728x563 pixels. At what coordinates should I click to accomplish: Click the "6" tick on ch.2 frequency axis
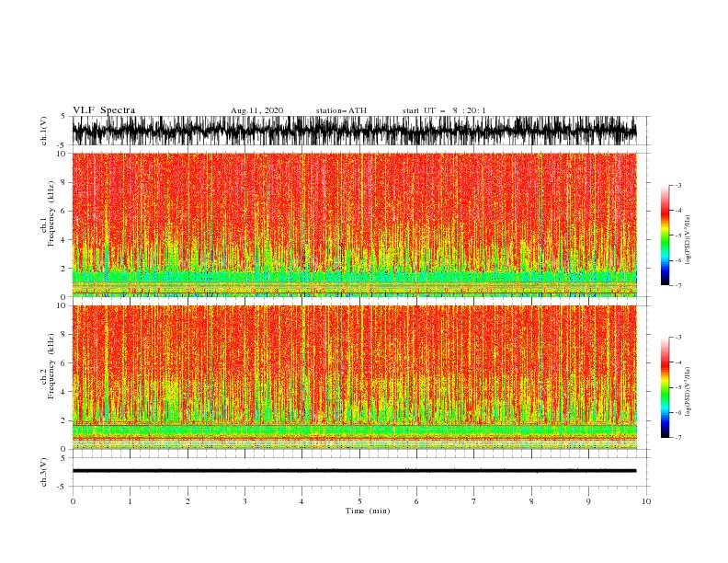tap(64, 363)
